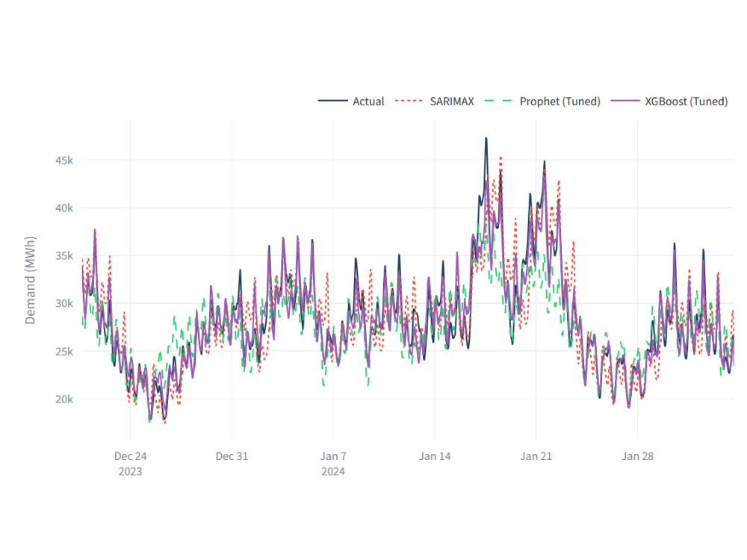
Task: Isolate the XGBoost (Tuned) series in the legend
Action: [688, 102]
